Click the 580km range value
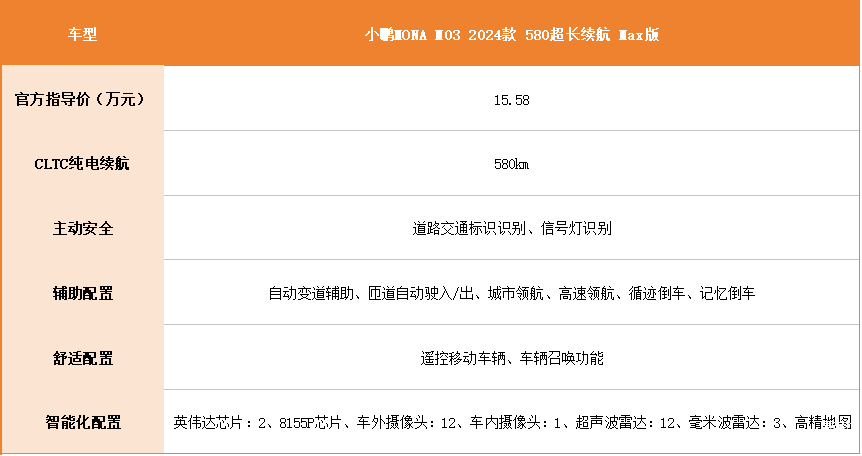 coord(511,164)
